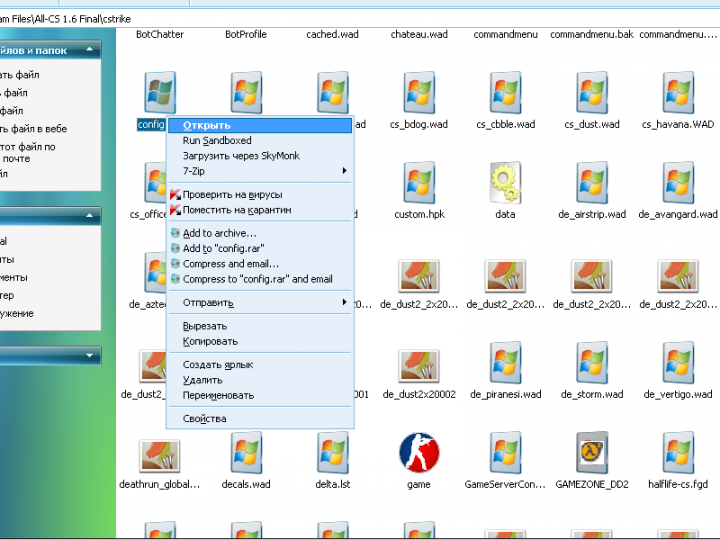The height and width of the screenshot is (540, 720).
Task: Click the BotProfile file name
Action: (x=246, y=34)
